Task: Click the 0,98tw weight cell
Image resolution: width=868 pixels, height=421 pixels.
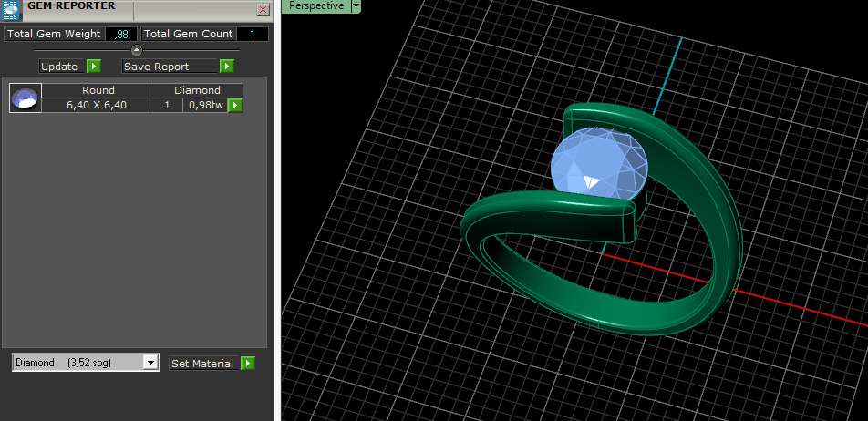Action: pyautogui.click(x=205, y=105)
